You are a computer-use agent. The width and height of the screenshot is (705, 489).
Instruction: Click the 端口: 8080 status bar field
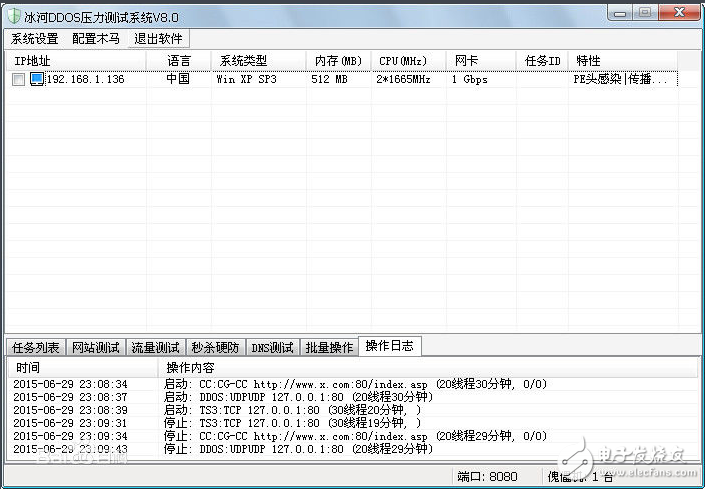(490, 477)
